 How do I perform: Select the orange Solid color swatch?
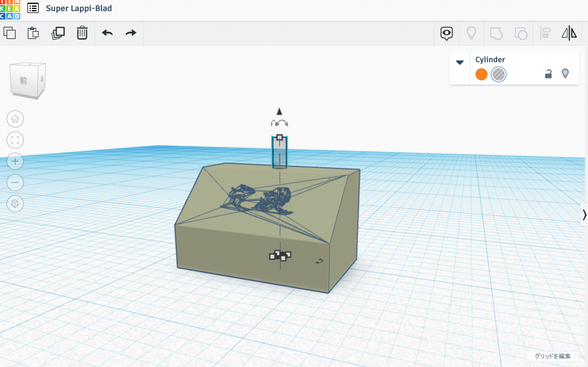[x=481, y=74]
